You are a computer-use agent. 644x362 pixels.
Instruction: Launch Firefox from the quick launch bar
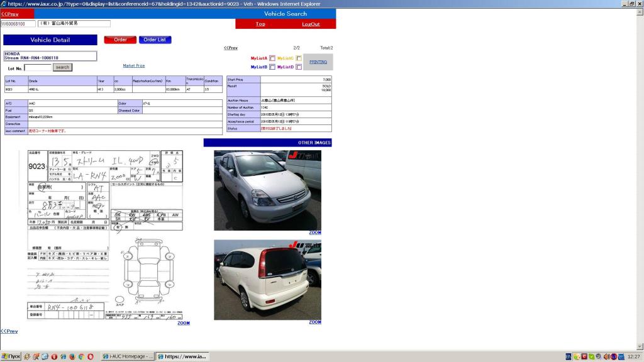point(72,357)
